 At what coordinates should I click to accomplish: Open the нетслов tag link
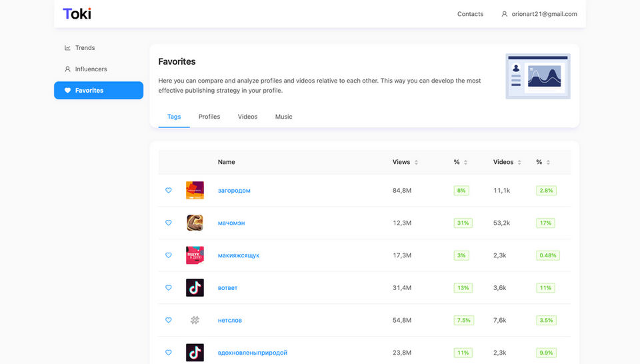click(229, 321)
